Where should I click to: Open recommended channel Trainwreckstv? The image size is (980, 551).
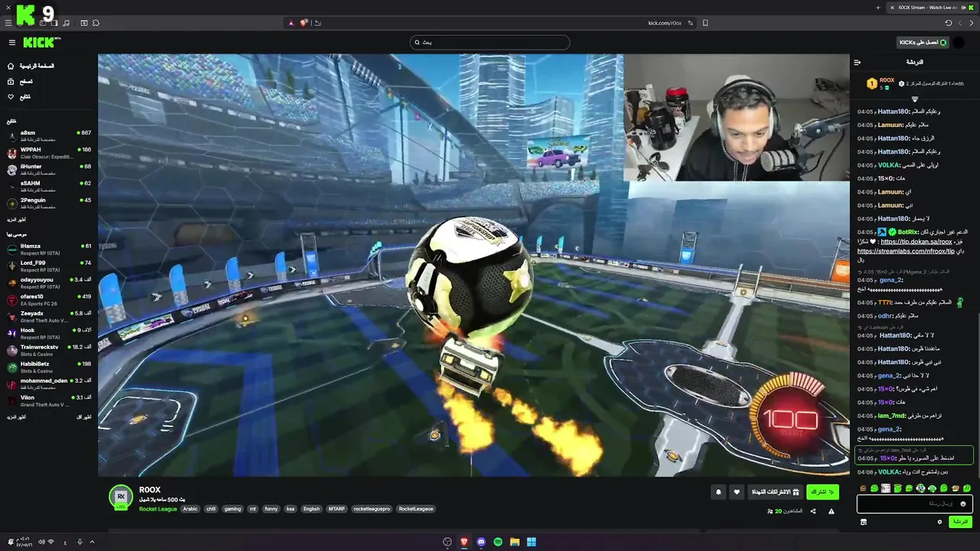(x=49, y=350)
